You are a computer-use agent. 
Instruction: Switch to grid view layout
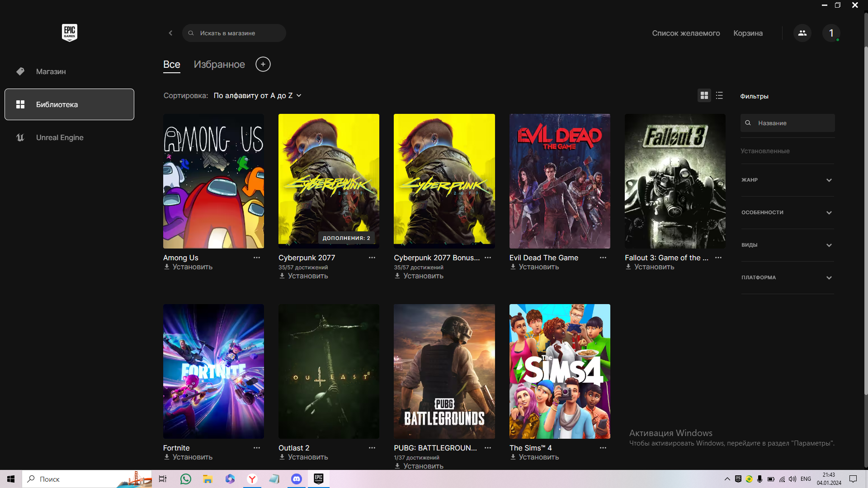click(704, 95)
